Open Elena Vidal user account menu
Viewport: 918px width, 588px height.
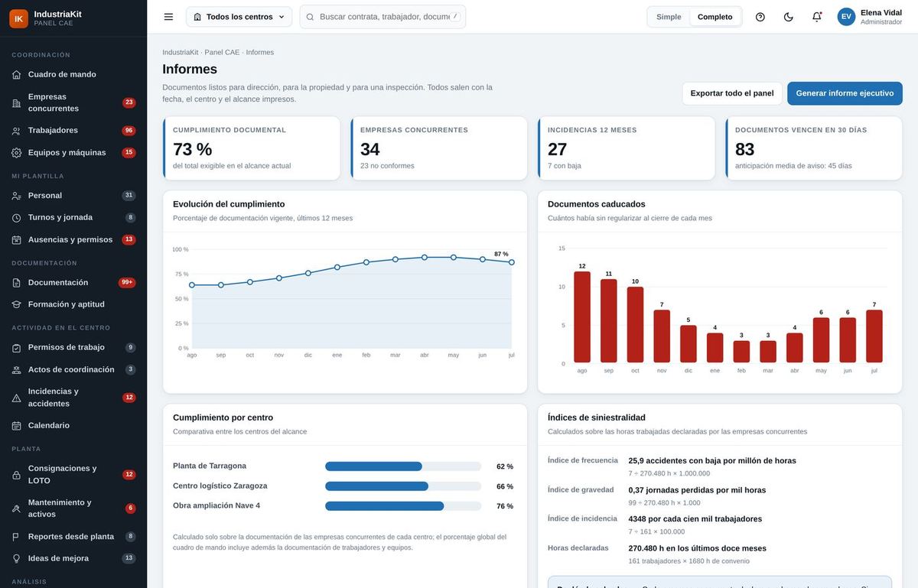tap(870, 17)
